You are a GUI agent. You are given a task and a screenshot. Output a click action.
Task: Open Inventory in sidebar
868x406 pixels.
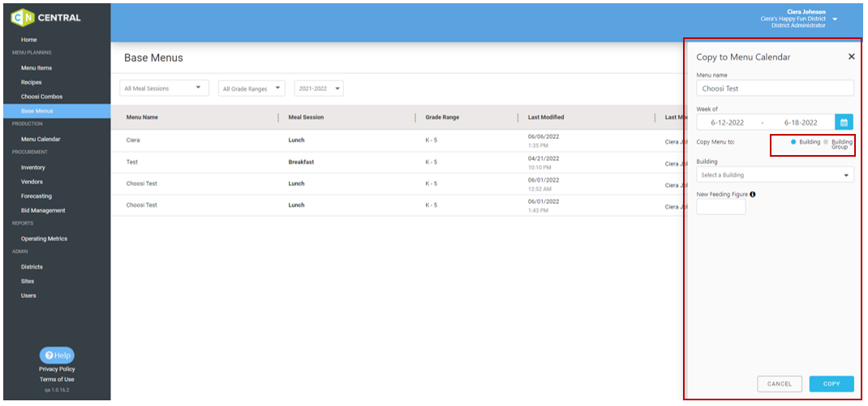pos(33,167)
